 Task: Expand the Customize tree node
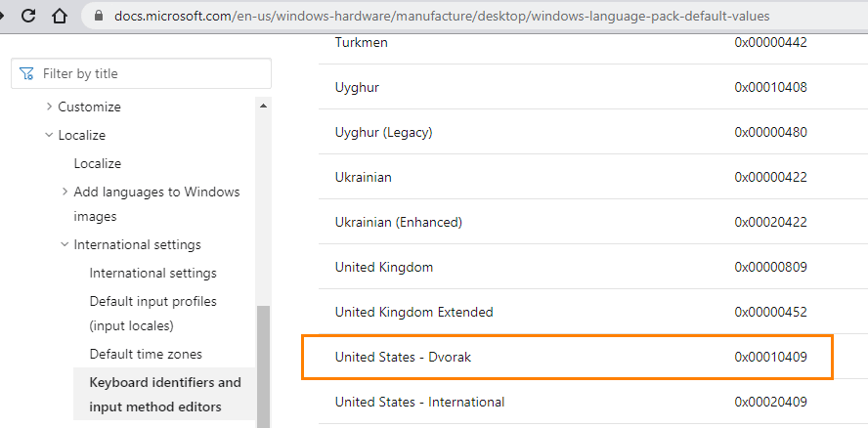click(50, 107)
